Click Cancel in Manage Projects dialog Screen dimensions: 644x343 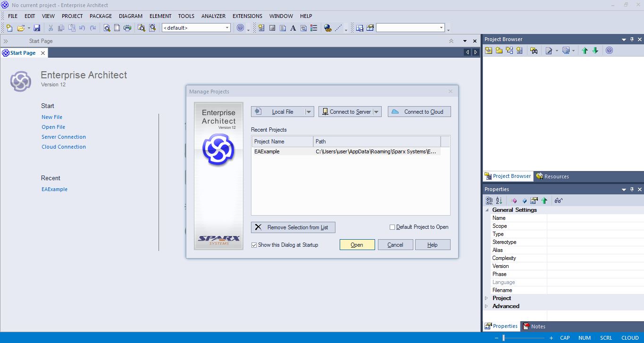395,245
